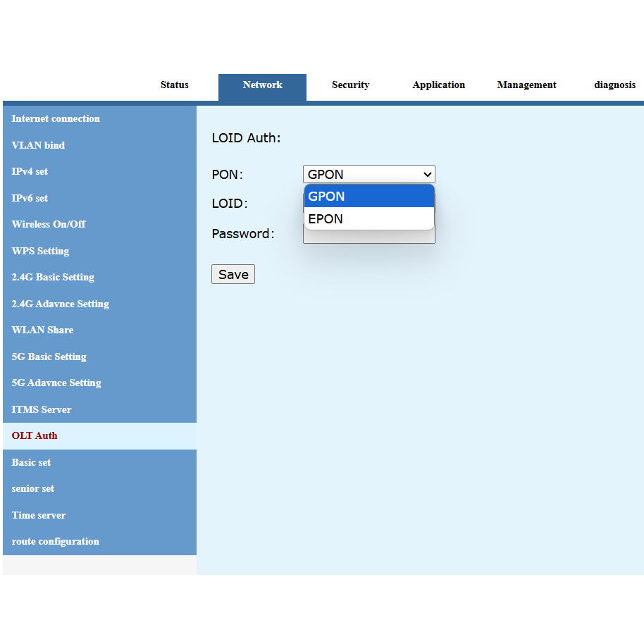The image size is (644, 644).
Task: Open the Wireless On/Off settings
Action: coord(49,225)
